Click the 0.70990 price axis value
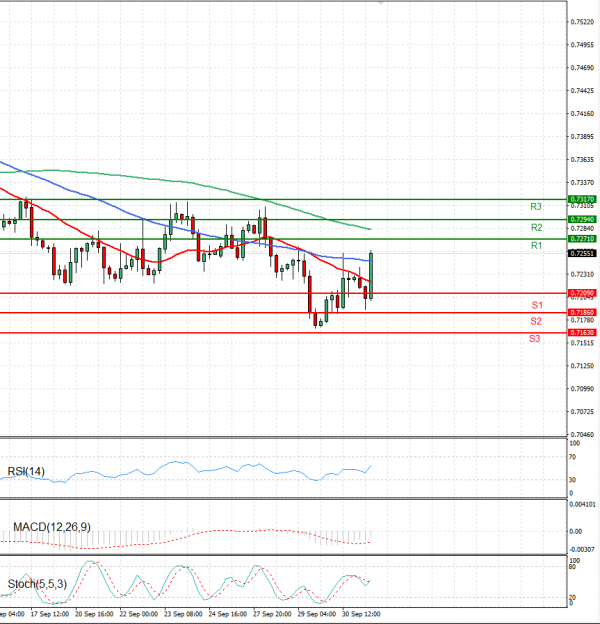 pos(582,389)
